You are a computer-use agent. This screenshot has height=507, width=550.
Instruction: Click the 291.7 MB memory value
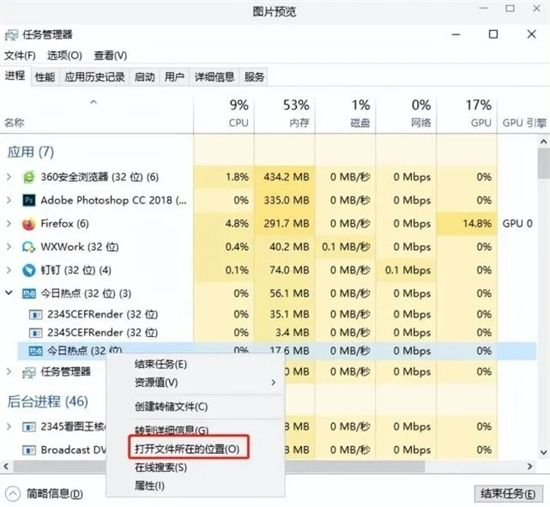tap(286, 224)
